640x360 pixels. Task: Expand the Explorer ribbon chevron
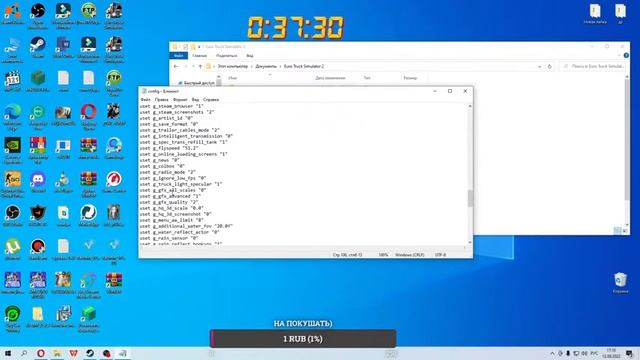pos(619,56)
